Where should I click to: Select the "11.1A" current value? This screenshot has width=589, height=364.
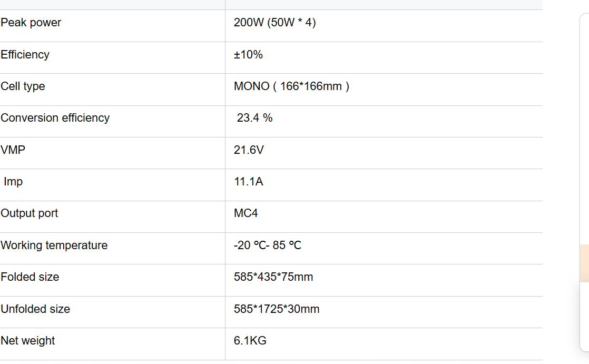point(248,182)
